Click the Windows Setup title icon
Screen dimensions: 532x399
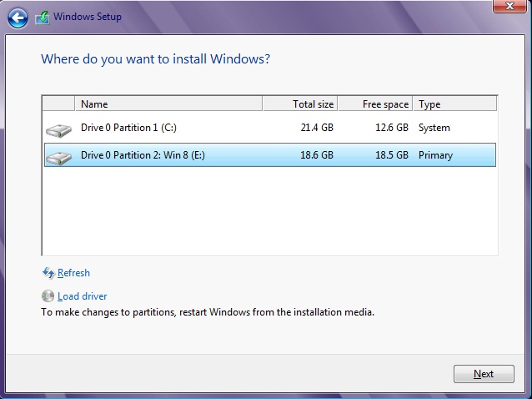click(x=43, y=18)
